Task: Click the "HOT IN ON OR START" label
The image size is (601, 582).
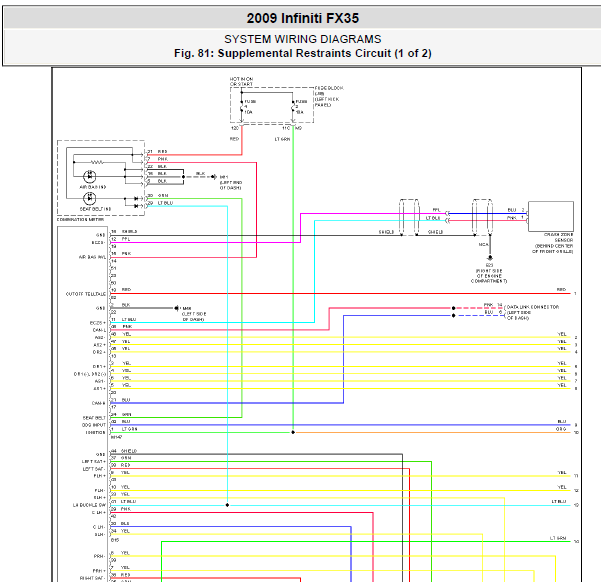Action: tap(241, 81)
